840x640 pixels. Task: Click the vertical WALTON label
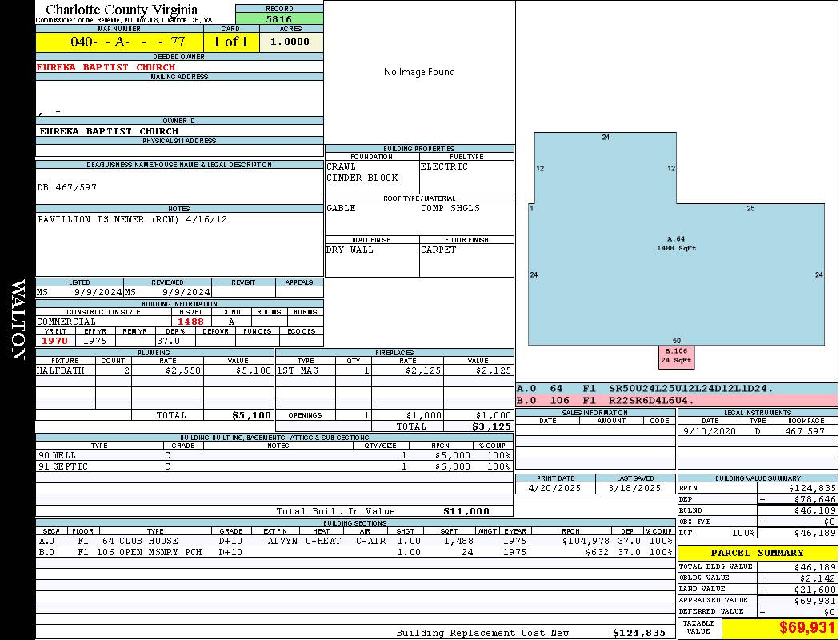pos(18,319)
